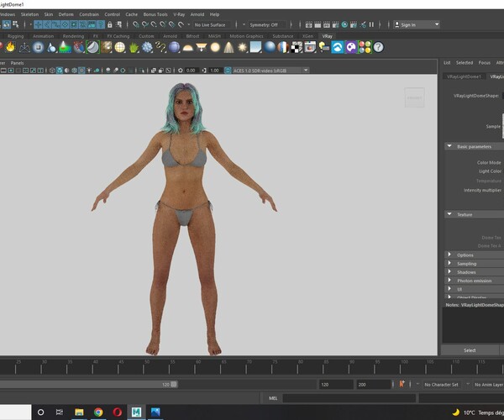Create a V-Ray sphere light from shelf
Image resolution: width=504 pixels, height=420 pixels.
pyautogui.click(x=215, y=47)
